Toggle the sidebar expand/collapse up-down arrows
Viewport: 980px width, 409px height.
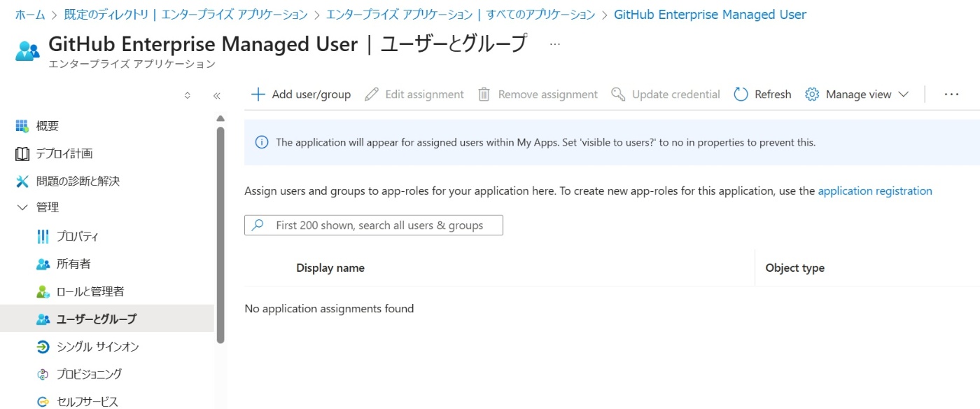[x=187, y=96]
